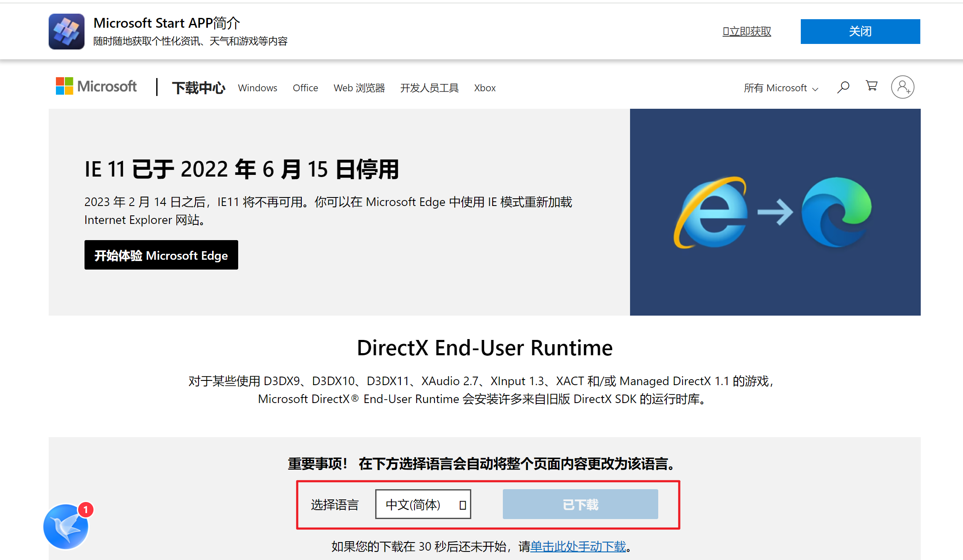Click 单击此处手动下载 link
Screen dimensions: 963x560
pos(578,546)
